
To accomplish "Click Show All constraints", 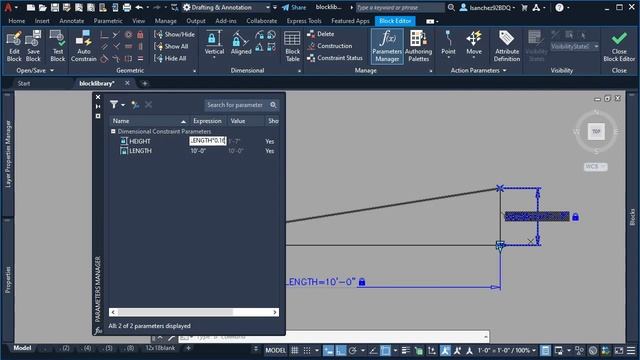I will click(x=171, y=46).
